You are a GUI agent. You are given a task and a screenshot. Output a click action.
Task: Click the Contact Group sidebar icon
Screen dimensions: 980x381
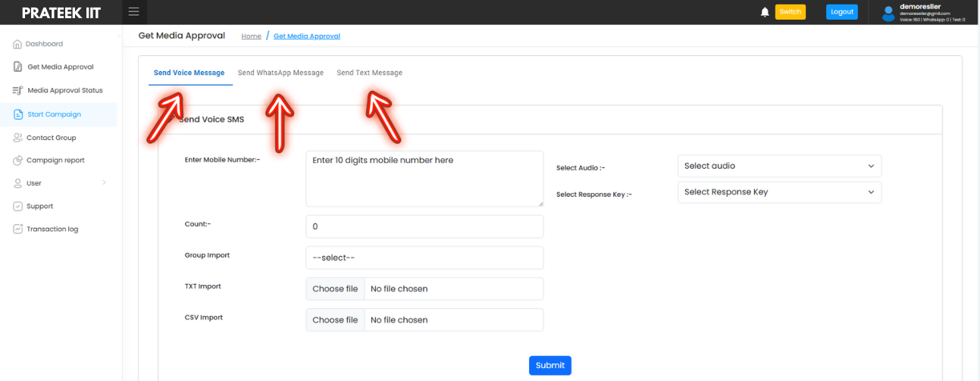coord(18,138)
